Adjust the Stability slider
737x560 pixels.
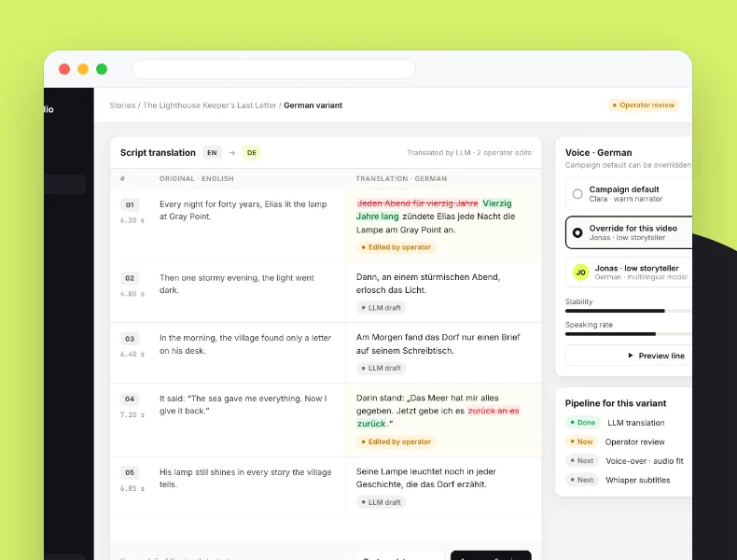(x=629, y=311)
